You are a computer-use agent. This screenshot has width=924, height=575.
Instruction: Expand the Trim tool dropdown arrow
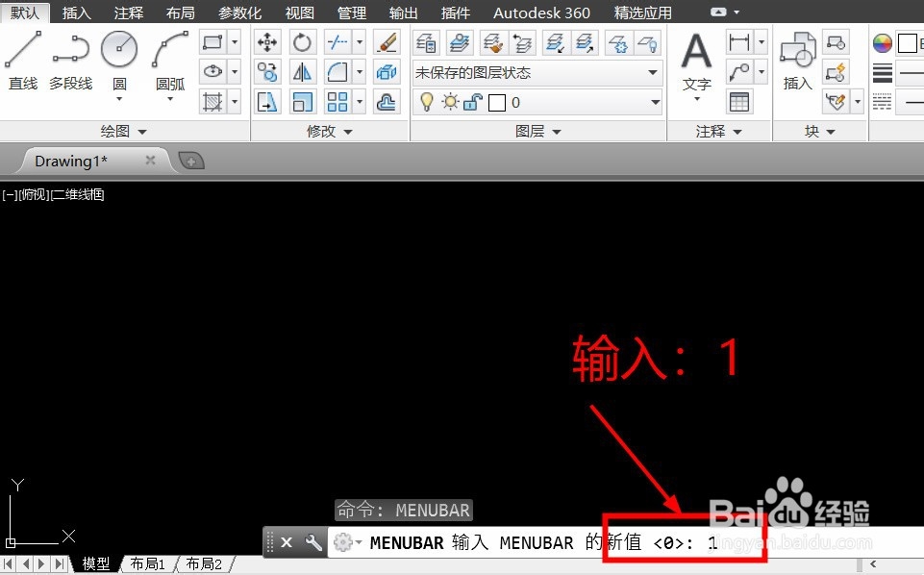360,42
